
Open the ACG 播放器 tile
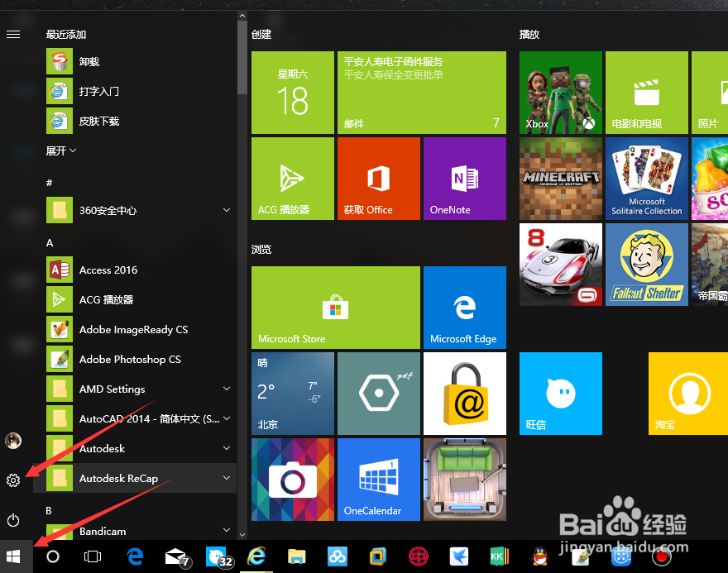(x=293, y=178)
